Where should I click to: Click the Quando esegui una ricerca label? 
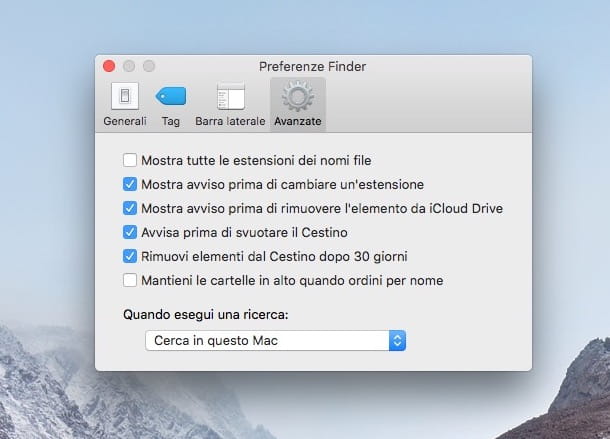pos(206,314)
